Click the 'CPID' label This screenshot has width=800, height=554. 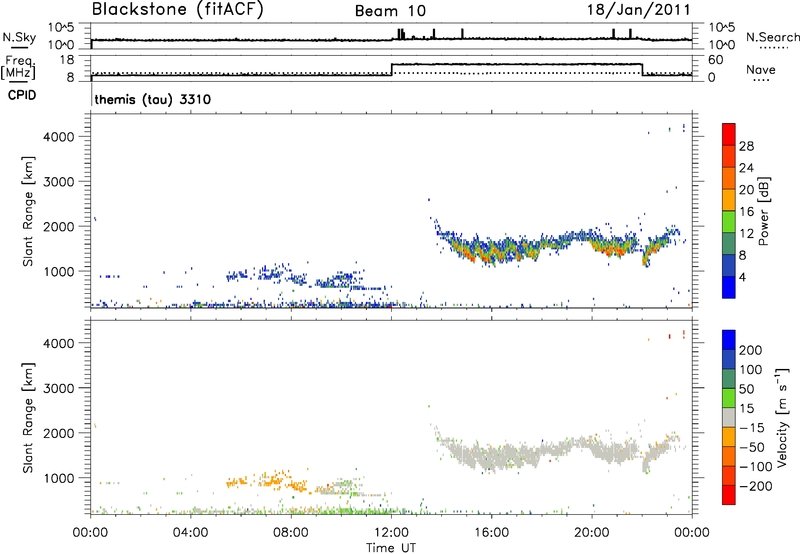[x=22, y=95]
